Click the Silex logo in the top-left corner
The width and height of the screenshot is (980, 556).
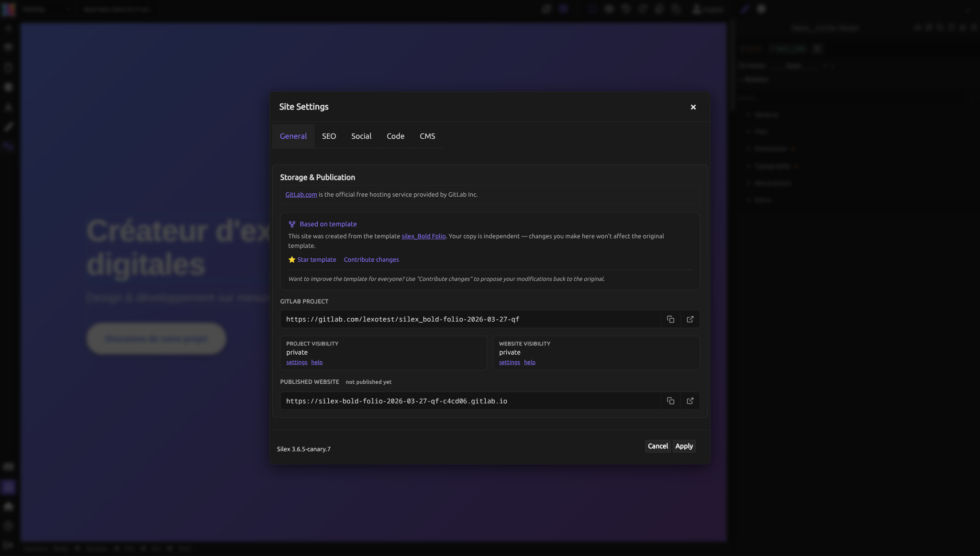tap(9, 9)
